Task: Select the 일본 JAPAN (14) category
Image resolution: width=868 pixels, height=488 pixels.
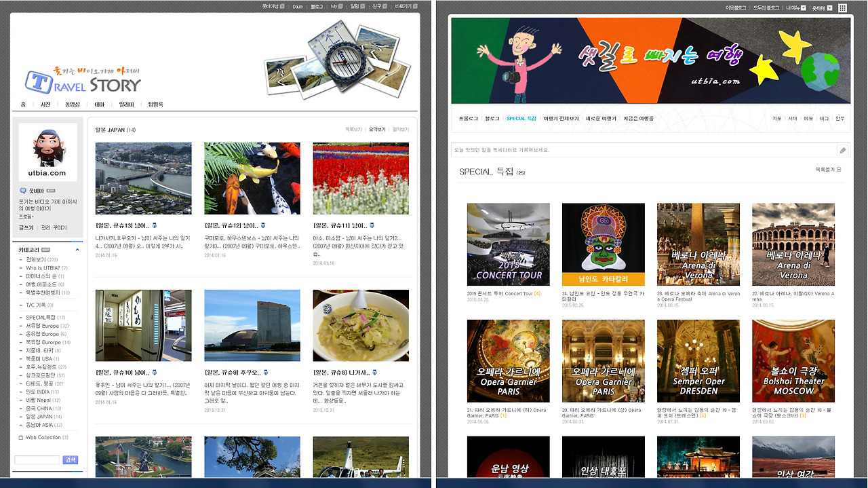Action: point(45,417)
